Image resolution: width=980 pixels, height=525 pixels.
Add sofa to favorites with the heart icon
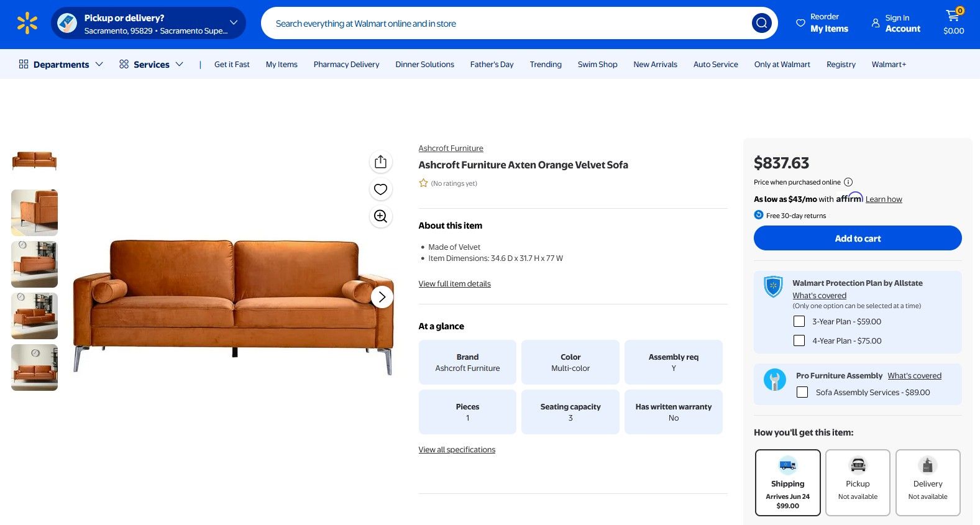(380, 189)
